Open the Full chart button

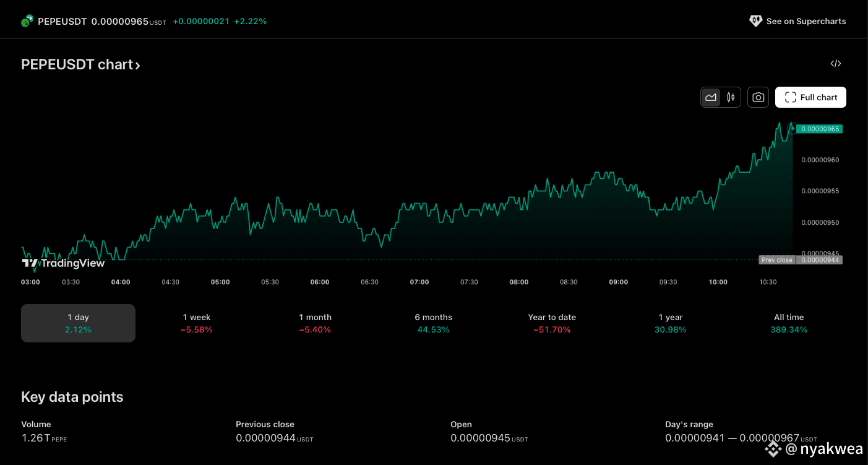(810, 97)
